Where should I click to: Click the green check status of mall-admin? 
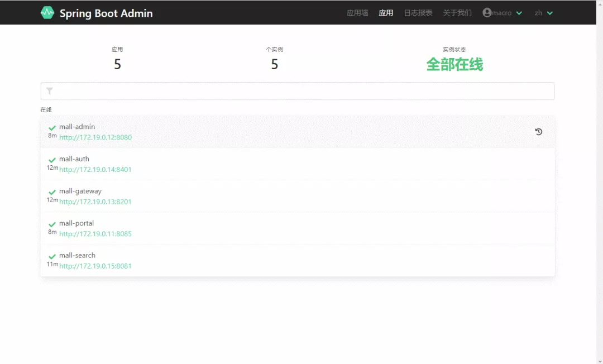click(52, 128)
